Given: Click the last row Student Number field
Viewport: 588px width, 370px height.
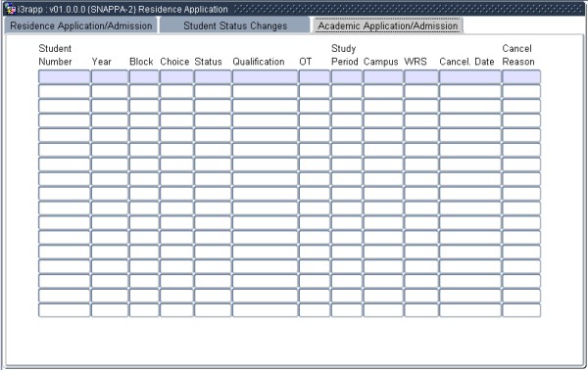Looking at the screenshot, I should point(64,310).
